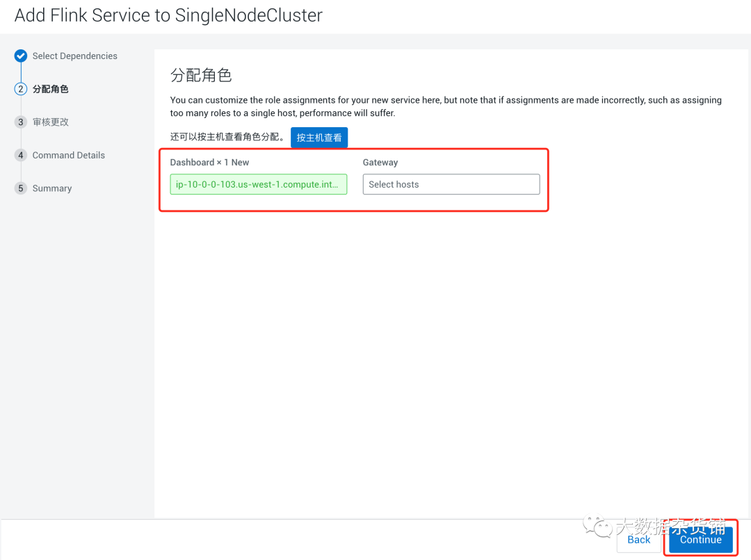Jump to the Command Details step

(68, 156)
